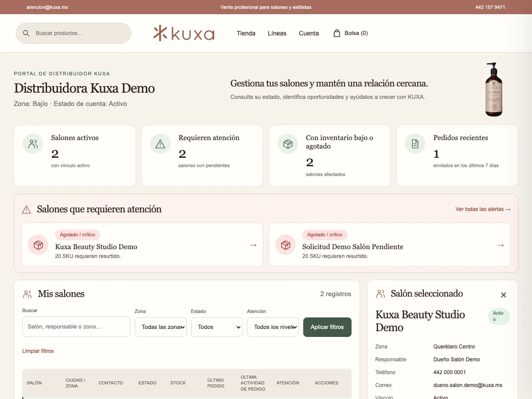Click the Activo status badge in selected salon
532x399 pixels.
[x=499, y=316]
